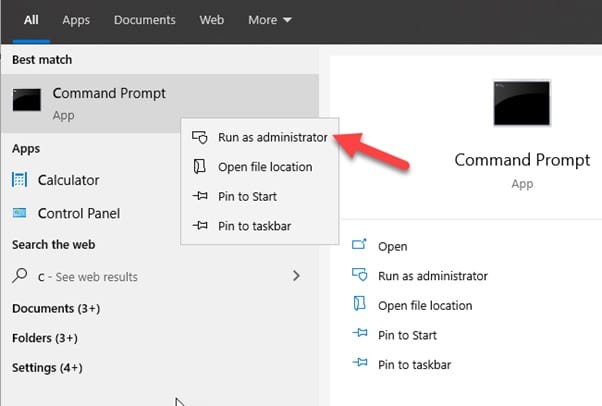This screenshot has width=602, height=406.
Task: Switch to the Apps tab
Action: pos(76,20)
